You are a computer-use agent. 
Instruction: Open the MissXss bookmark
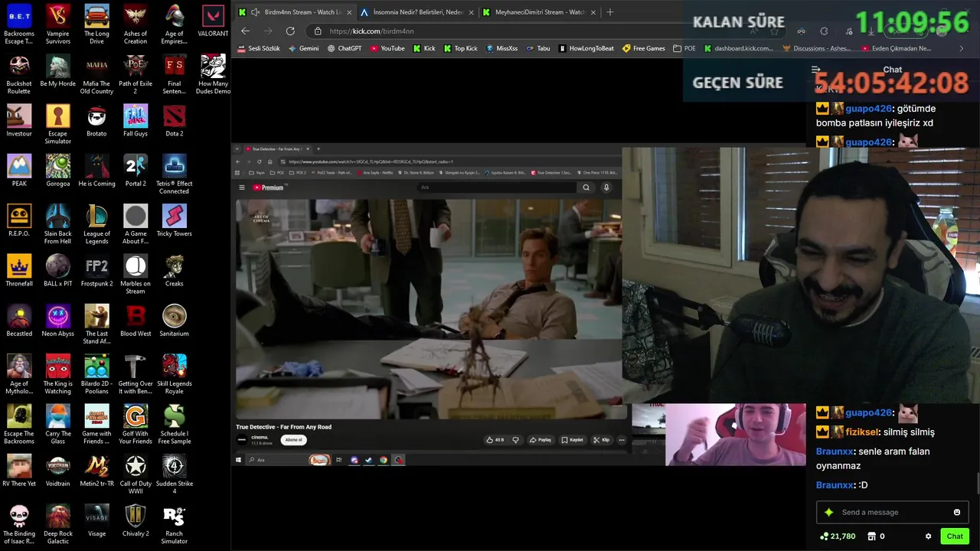point(501,48)
